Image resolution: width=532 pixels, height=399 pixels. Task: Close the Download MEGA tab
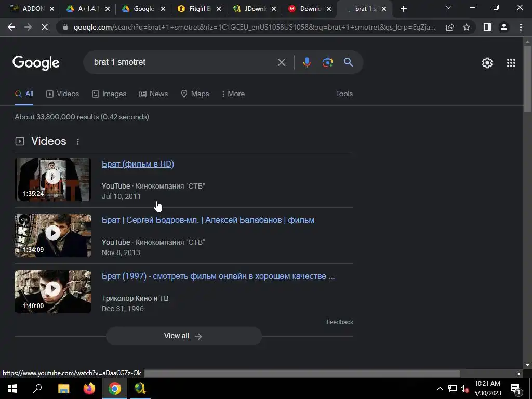coord(329,9)
